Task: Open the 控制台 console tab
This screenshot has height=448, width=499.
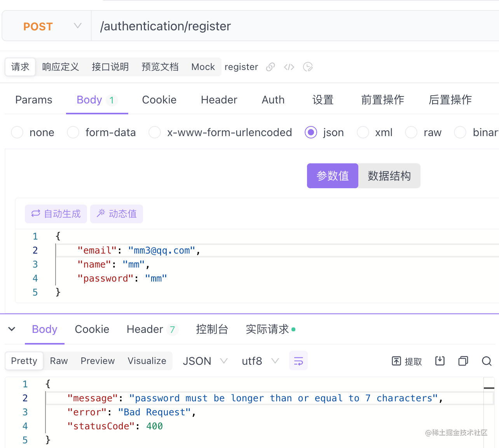Action: click(x=212, y=329)
